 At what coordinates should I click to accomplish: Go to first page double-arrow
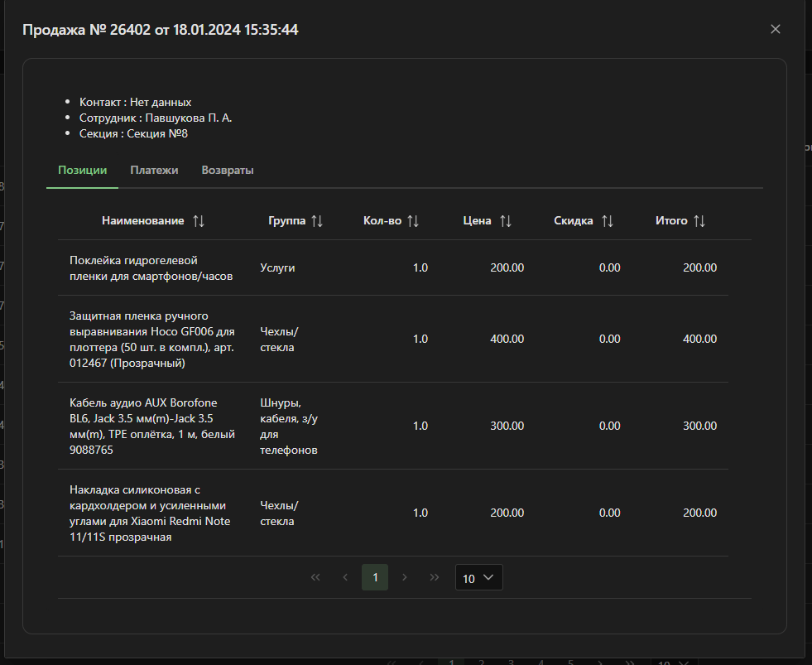pos(315,577)
